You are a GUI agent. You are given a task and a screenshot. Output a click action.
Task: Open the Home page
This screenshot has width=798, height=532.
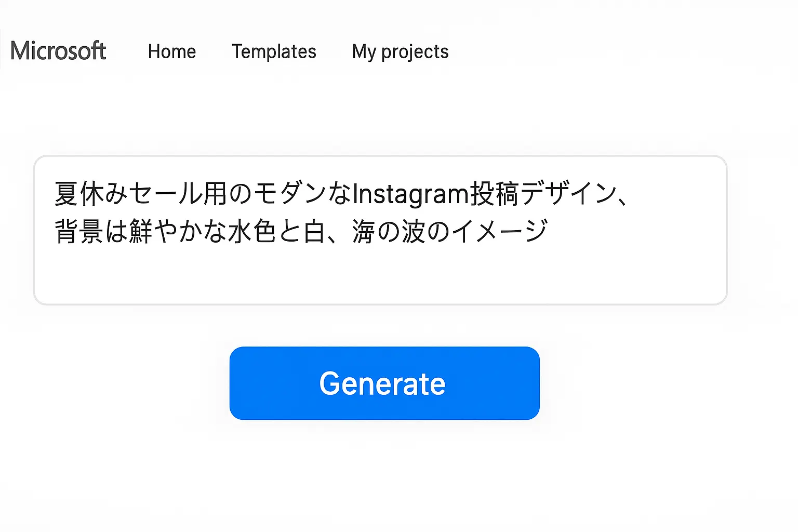click(x=172, y=51)
